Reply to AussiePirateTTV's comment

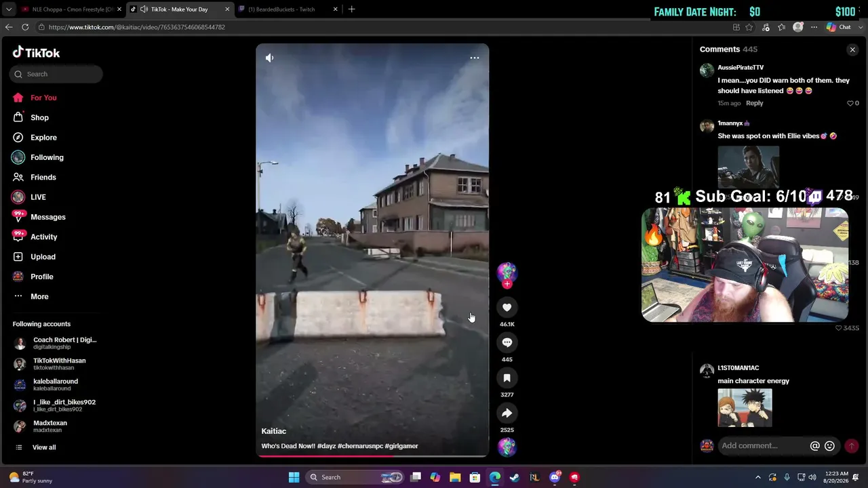pos(754,103)
